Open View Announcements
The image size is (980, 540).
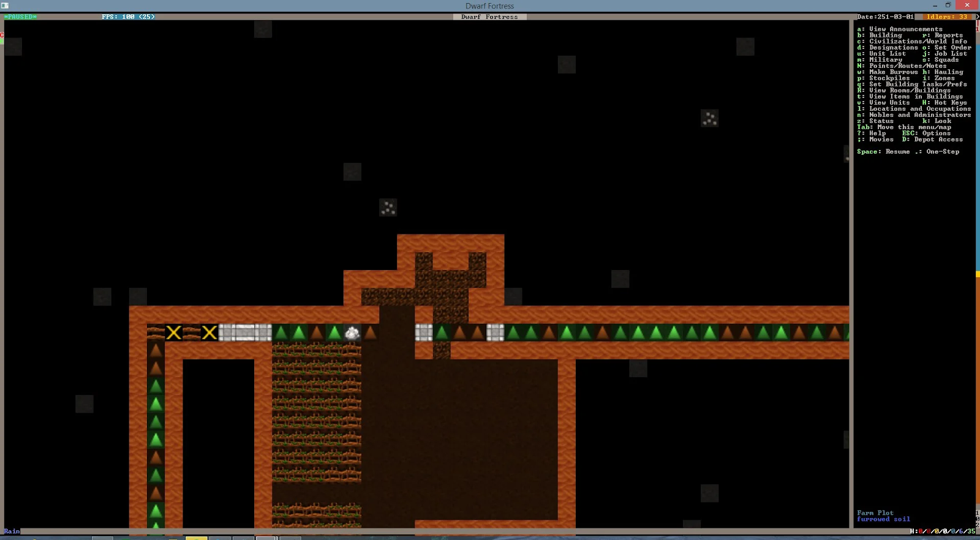[x=900, y=29]
